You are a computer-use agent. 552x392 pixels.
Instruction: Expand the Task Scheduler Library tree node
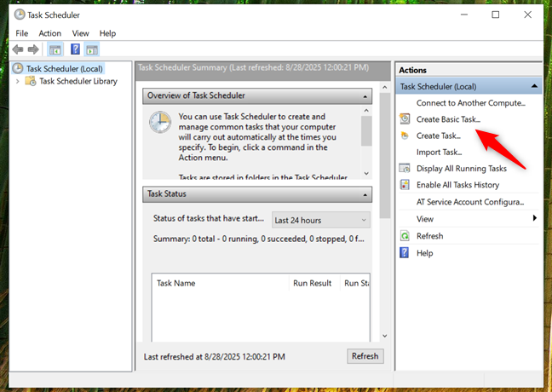(x=18, y=81)
